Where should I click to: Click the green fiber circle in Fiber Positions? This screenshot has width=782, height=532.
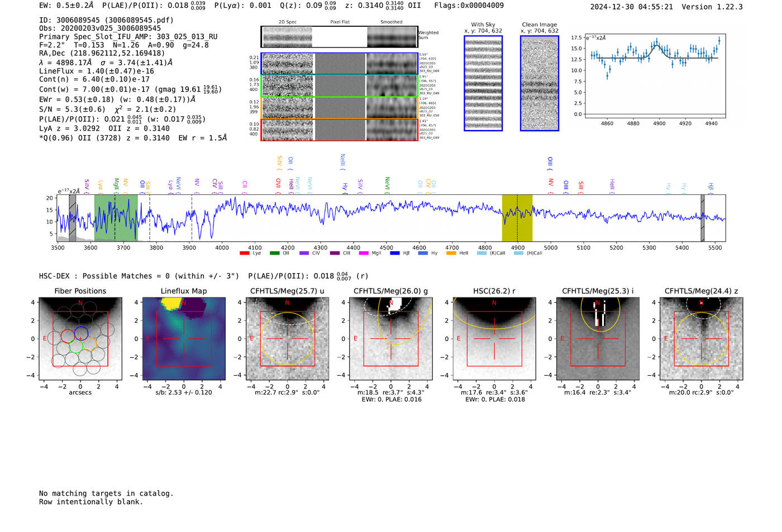point(76,346)
